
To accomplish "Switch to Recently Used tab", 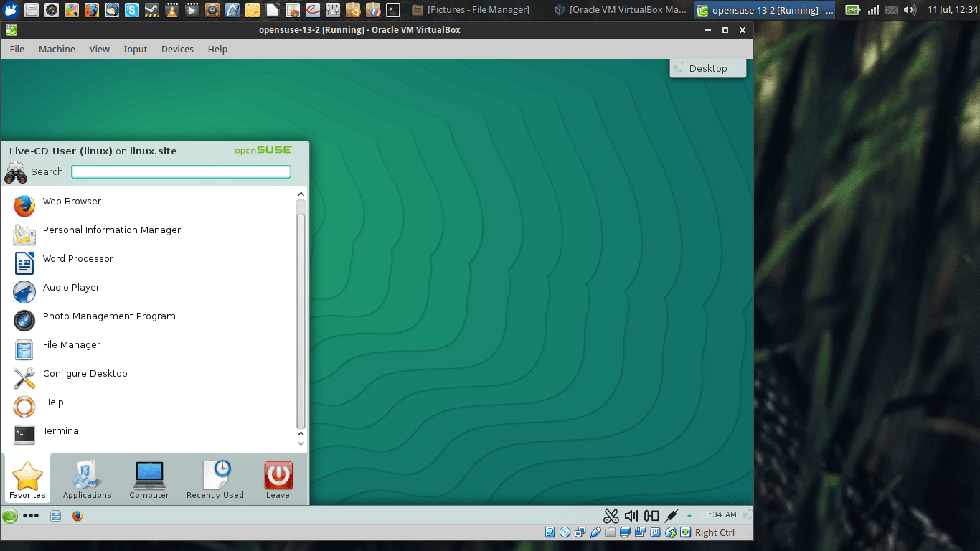I will (x=215, y=479).
